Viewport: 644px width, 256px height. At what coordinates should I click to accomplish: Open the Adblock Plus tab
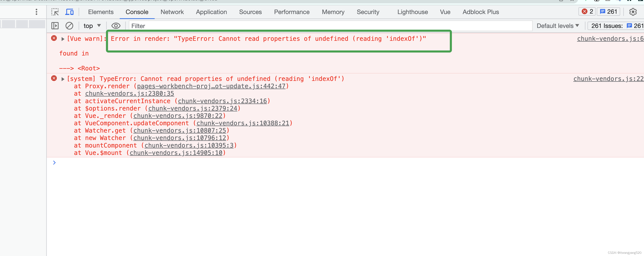click(480, 12)
